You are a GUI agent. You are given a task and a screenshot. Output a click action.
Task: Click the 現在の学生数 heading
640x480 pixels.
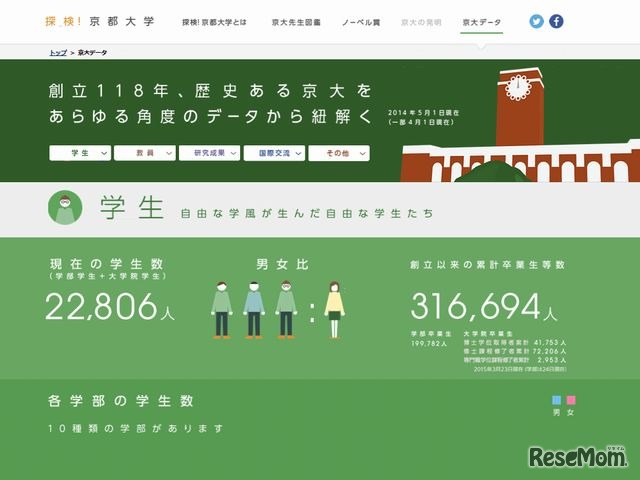pos(107,264)
